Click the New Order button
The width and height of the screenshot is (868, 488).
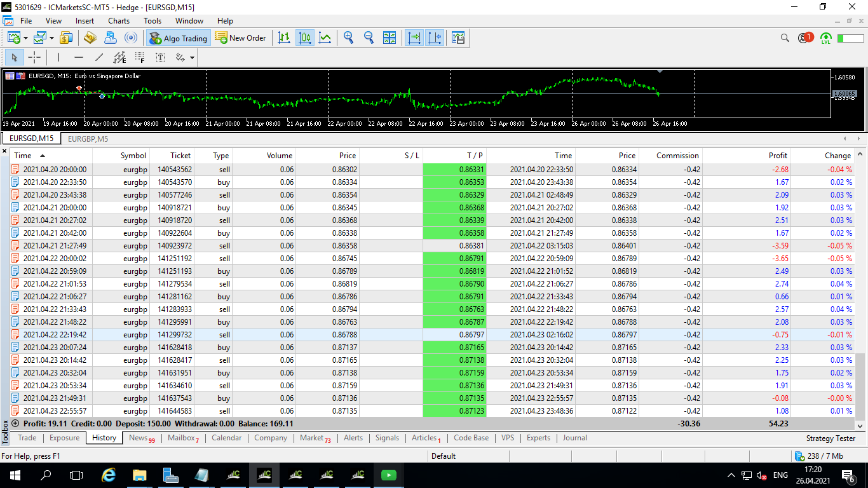click(240, 38)
